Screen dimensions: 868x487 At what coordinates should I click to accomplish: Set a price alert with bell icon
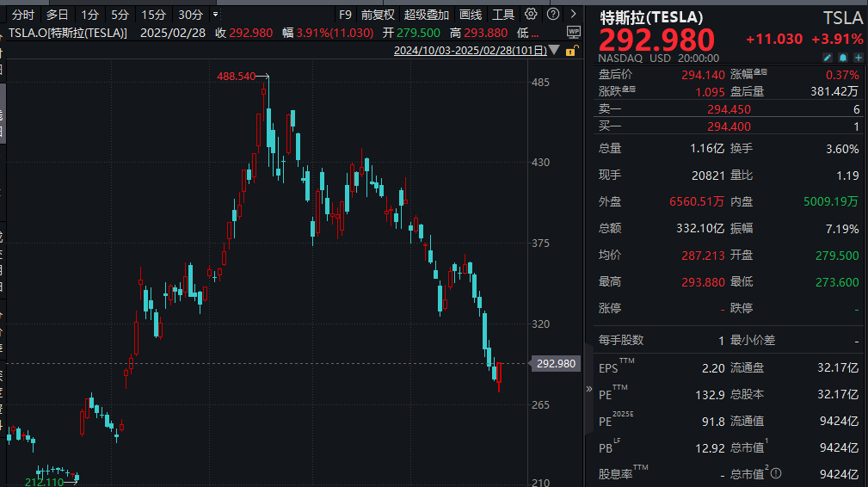tap(842, 58)
